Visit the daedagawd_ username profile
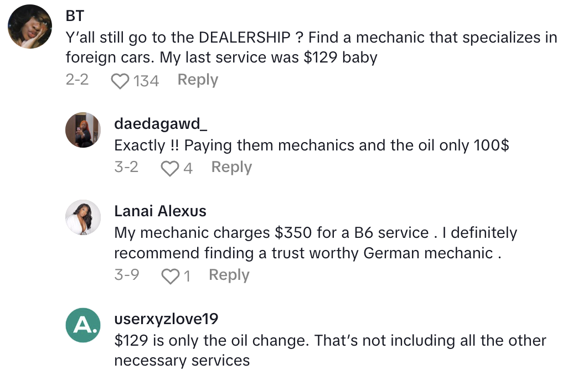The image size is (588, 375). pyautogui.click(x=161, y=124)
